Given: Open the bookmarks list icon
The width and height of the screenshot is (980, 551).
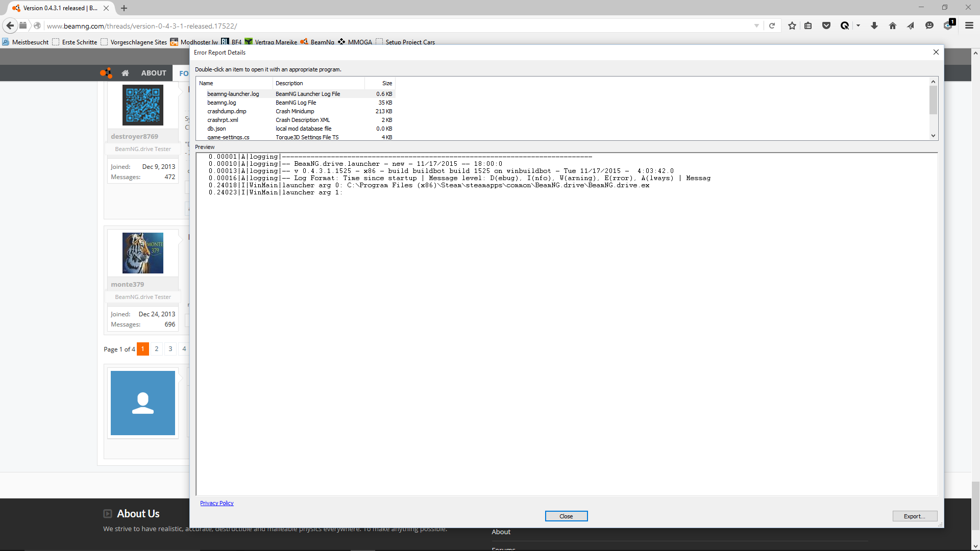Looking at the screenshot, I should [808, 26].
